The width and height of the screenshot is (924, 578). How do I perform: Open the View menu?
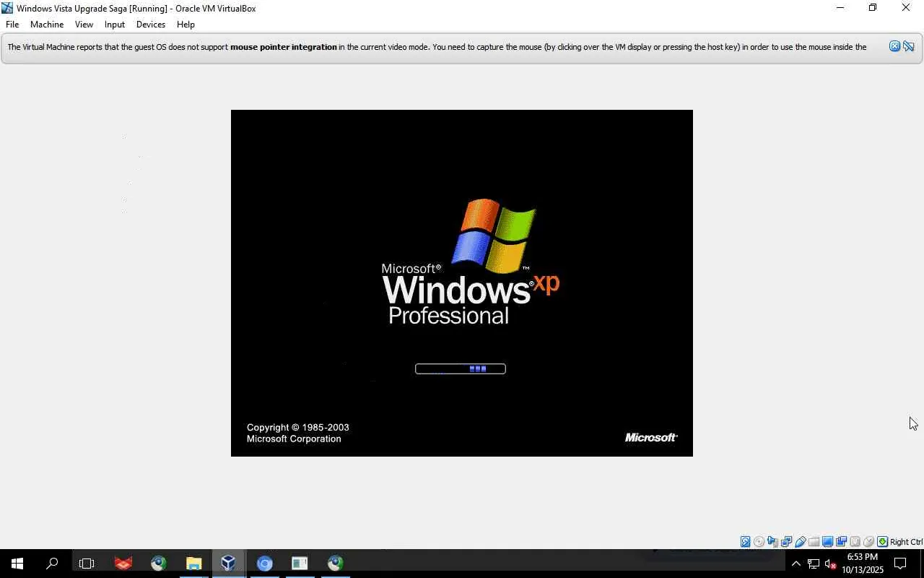click(x=84, y=25)
